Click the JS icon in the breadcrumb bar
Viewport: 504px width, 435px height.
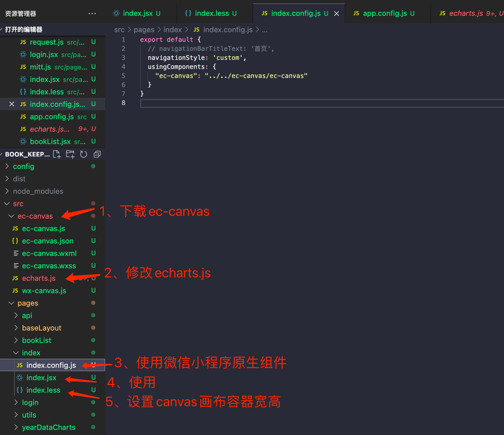click(196, 30)
